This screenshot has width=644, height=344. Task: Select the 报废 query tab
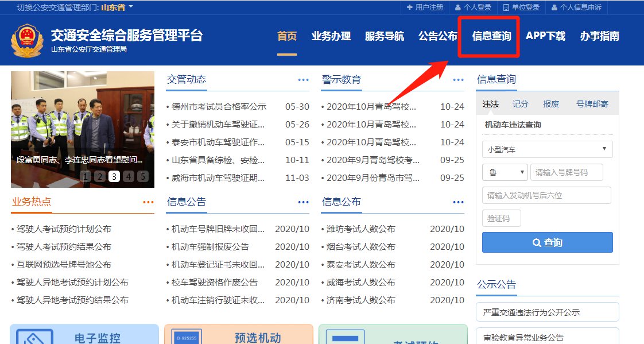click(551, 104)
